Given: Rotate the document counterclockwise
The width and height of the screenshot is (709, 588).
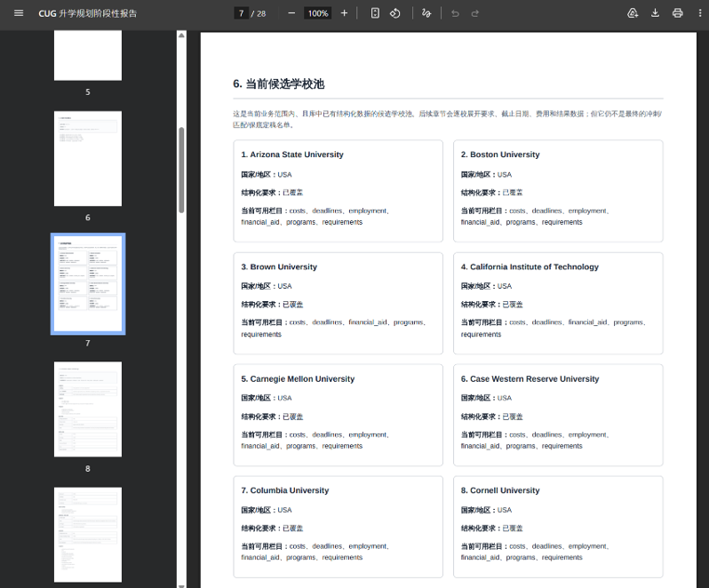Looking at the screenshot, I should click(395, 13).
